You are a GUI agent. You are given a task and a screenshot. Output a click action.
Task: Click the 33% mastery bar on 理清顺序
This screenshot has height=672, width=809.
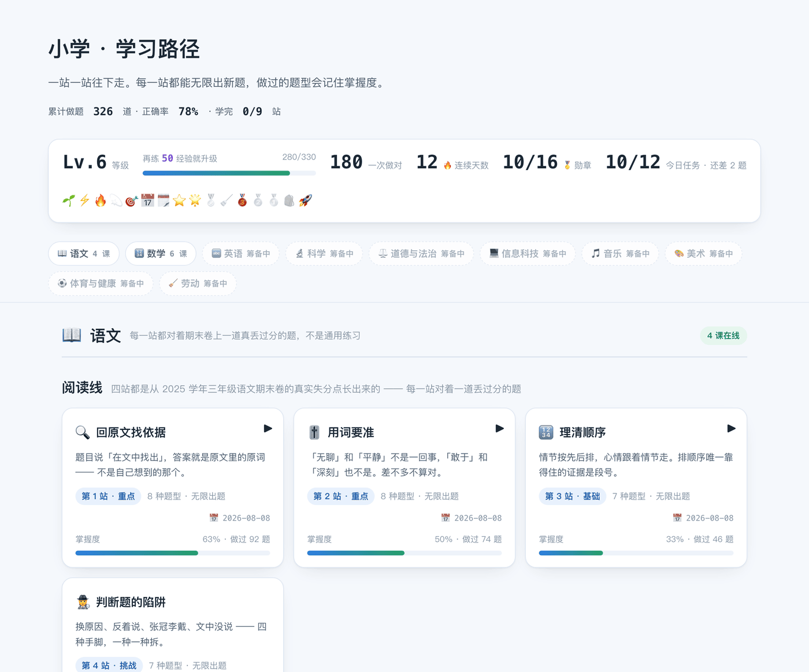[x=636, y=553]
